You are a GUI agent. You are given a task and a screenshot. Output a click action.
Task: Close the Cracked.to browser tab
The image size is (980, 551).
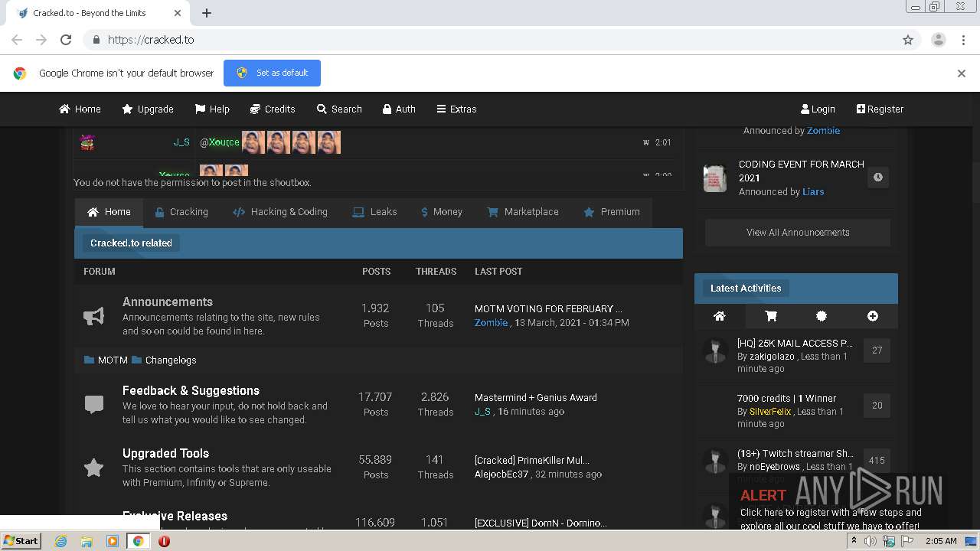click(x=178, y=13)
